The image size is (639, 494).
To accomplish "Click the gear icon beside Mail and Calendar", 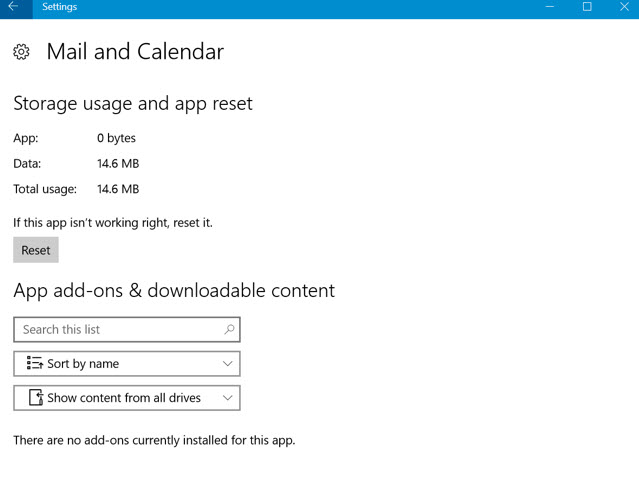I will (x=21, y=52).
